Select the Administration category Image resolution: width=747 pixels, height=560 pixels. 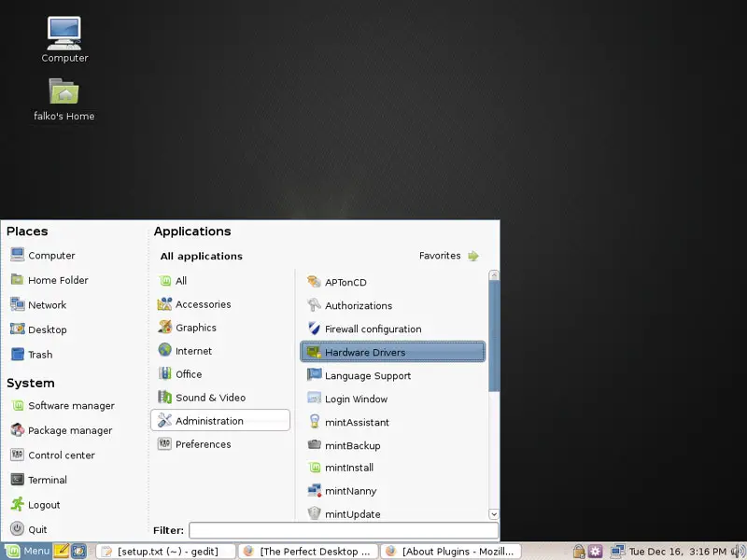click(x=220, y=421)
